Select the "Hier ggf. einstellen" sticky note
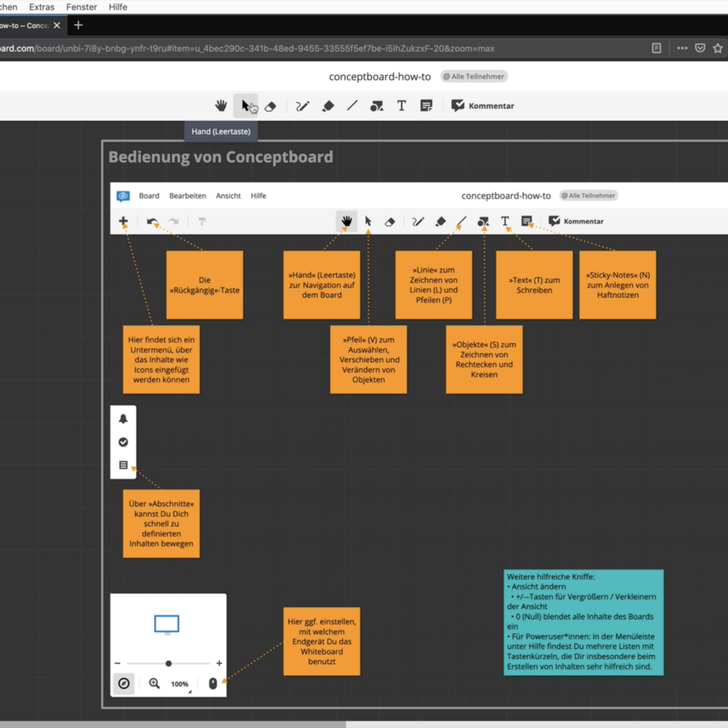 click(x=322, y=641)
